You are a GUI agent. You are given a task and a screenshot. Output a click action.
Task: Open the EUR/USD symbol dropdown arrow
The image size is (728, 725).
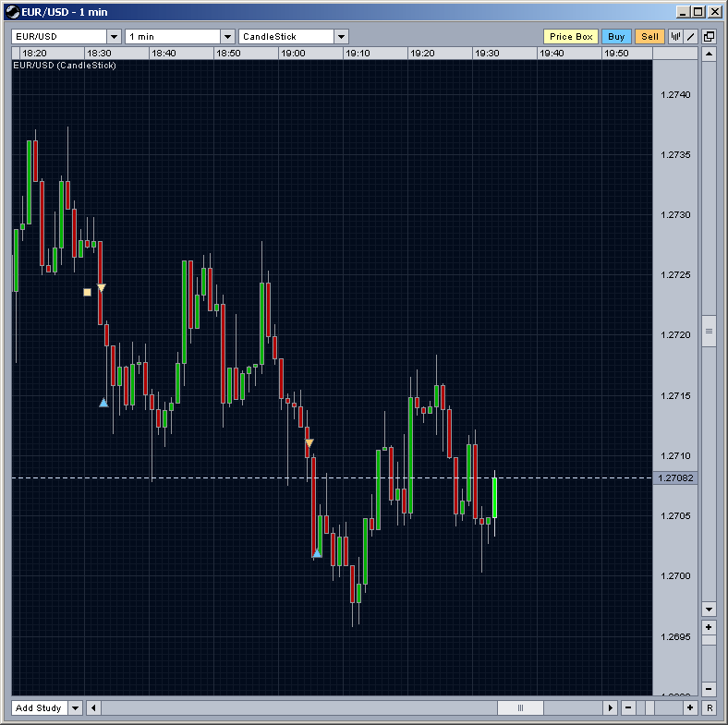pos(115,37)
